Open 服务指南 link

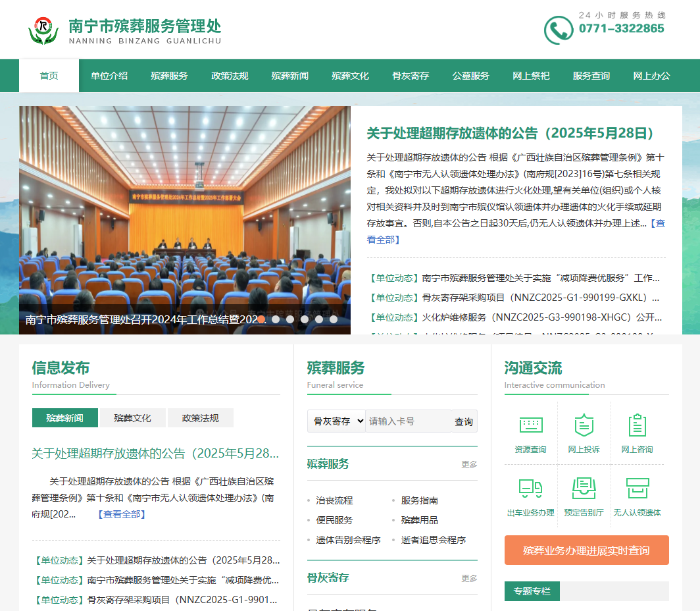pyautogui.click(x=420, y=500)
